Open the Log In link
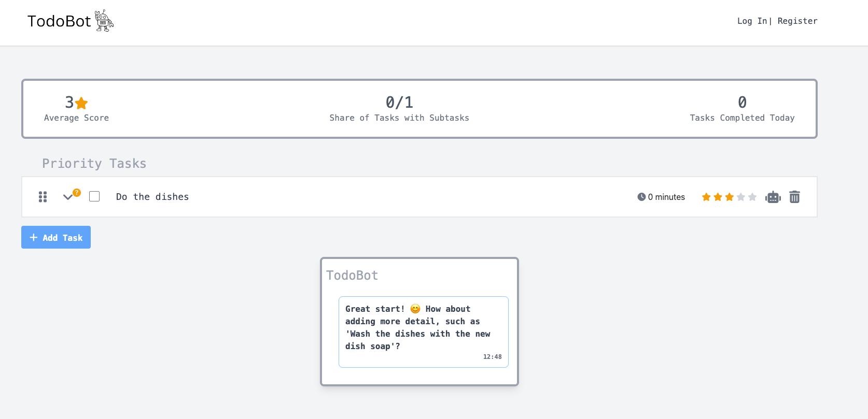Image resolution: width=868 pixels, height=419 pixels. (x=752, y=21)
